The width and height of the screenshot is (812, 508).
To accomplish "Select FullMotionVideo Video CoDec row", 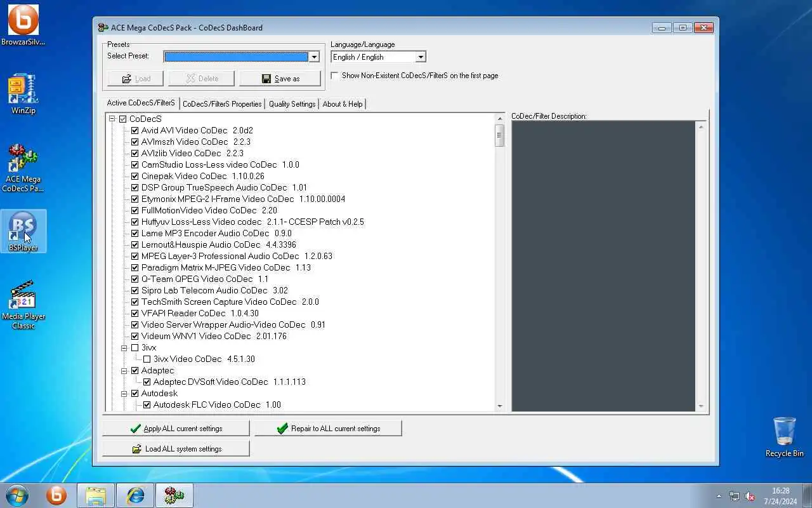I will tap(209, 210).
